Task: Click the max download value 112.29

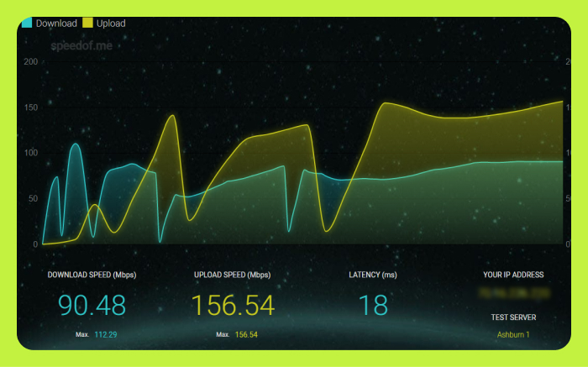Action: click(108, 334)
